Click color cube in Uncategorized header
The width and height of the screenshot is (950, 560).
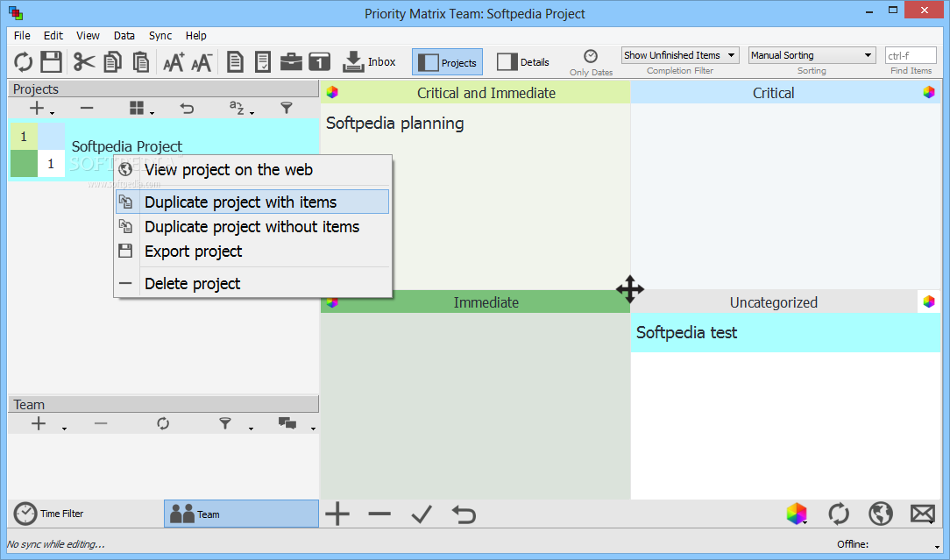pos(929,301)
